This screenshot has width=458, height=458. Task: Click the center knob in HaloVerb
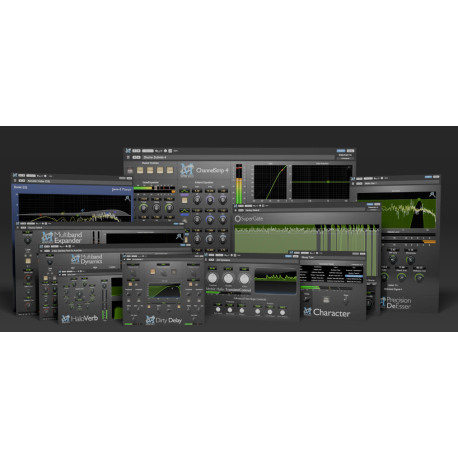[79, 294]
